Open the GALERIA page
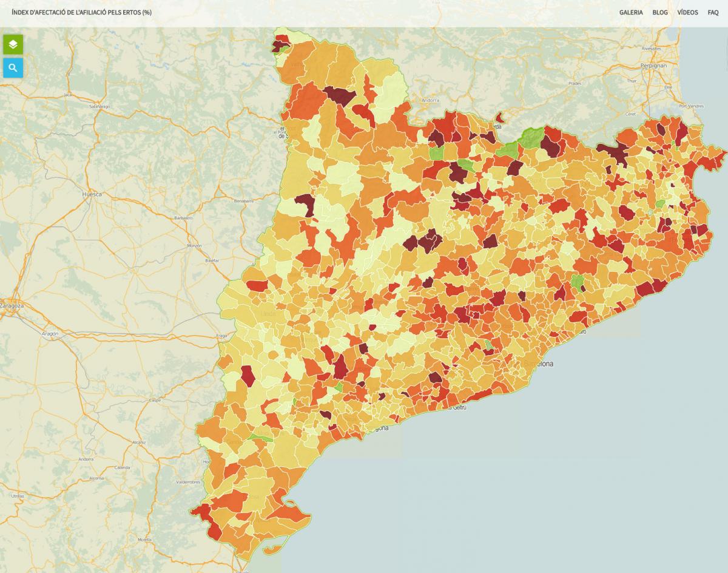Image resolution: width=728 pixels, height=573 pixels. (x=631, y=13)
